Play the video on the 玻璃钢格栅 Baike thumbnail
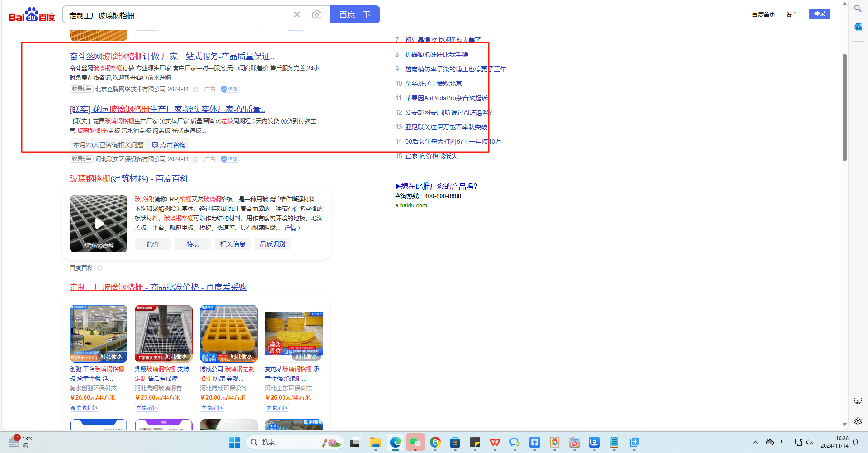The width and height of the screenshot is (868, 453). [x=99, y=224]
